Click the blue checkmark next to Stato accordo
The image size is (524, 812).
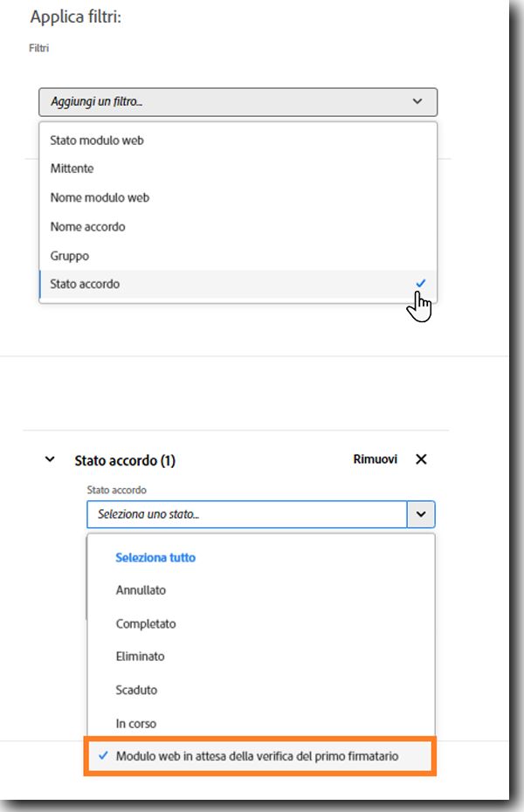421,283
